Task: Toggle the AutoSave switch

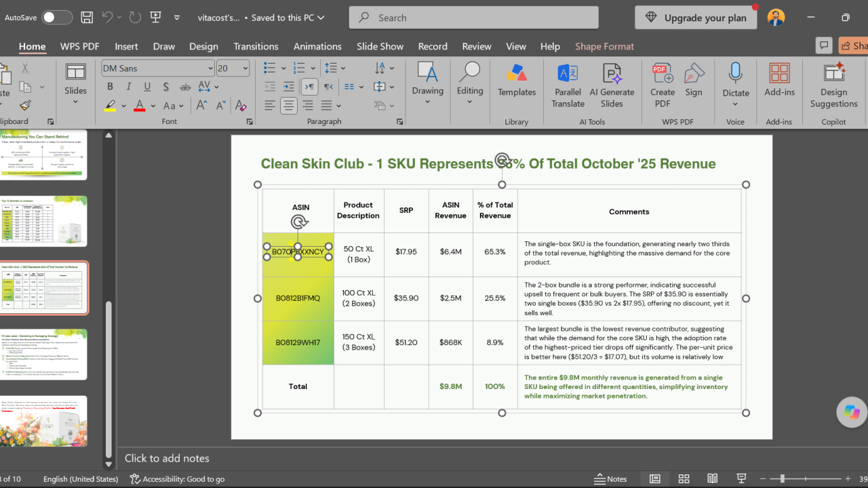Action: pyautogui.click(x=57, y=18)
